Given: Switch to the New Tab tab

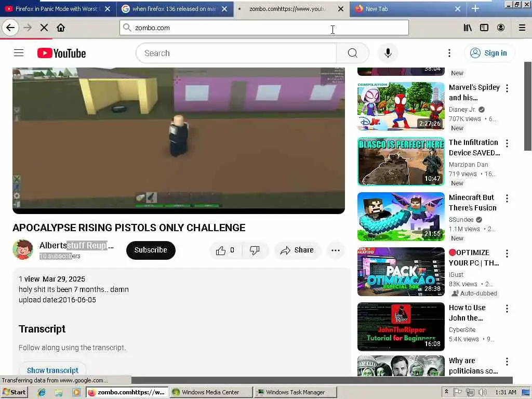Looking at the screenshot, I should pyautogui.click(x=404, y=9).
